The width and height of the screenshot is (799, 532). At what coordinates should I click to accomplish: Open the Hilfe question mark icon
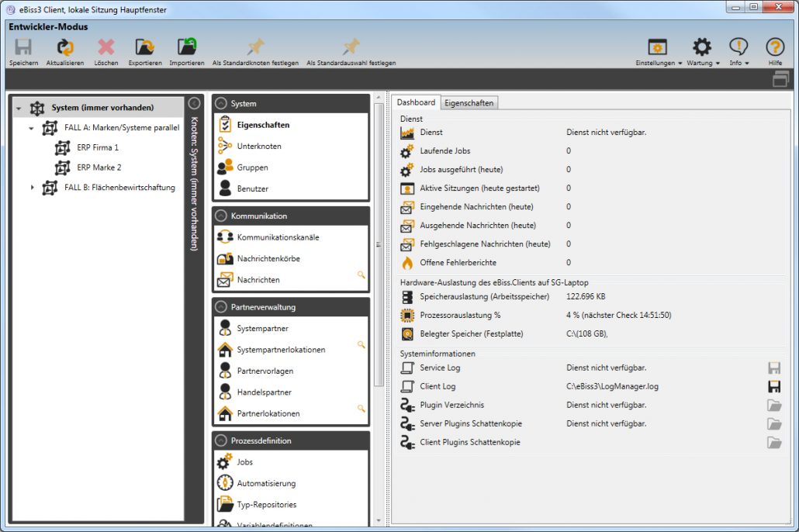(x=774, y=48)
